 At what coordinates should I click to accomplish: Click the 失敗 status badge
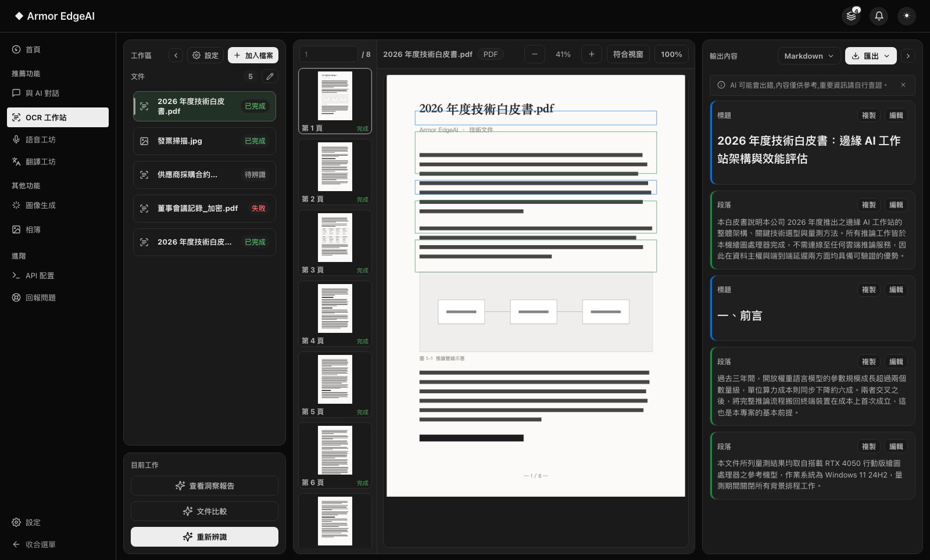point(259,208)
